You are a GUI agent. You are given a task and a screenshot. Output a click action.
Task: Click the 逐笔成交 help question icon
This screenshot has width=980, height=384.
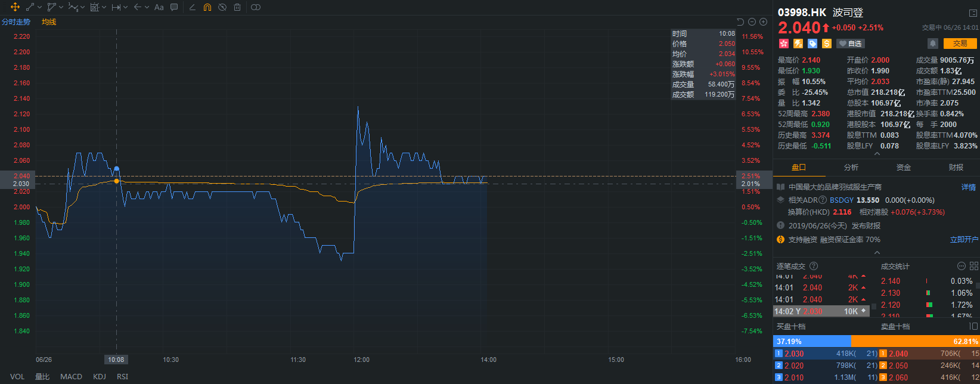coord(814,267)
